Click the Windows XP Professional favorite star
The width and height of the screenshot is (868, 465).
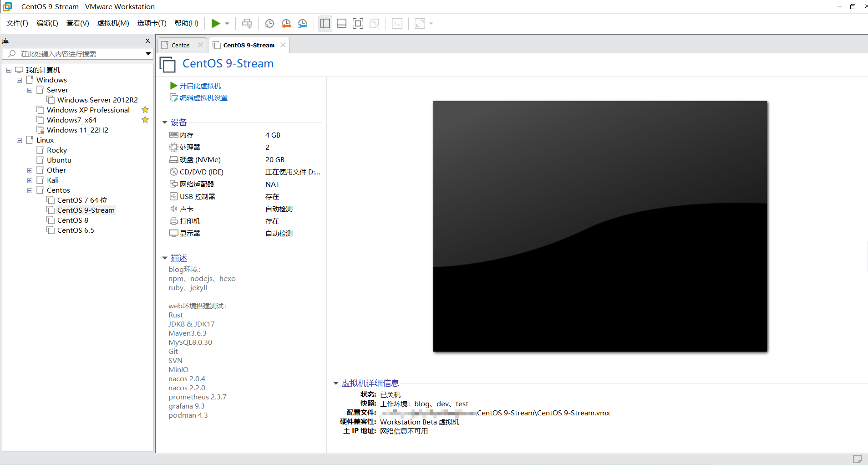pyautogui.click(x=145, y=110)
